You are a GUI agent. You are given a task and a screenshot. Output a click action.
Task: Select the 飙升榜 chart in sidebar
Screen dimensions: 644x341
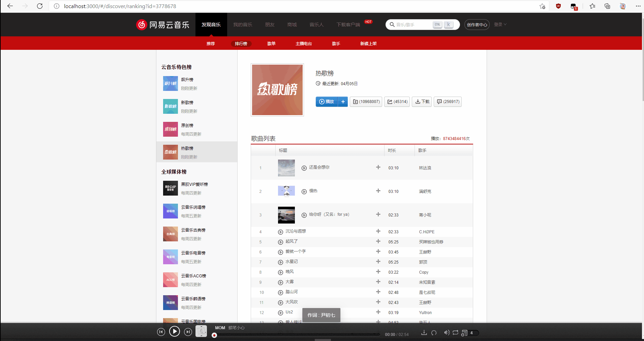click(197, 83)
